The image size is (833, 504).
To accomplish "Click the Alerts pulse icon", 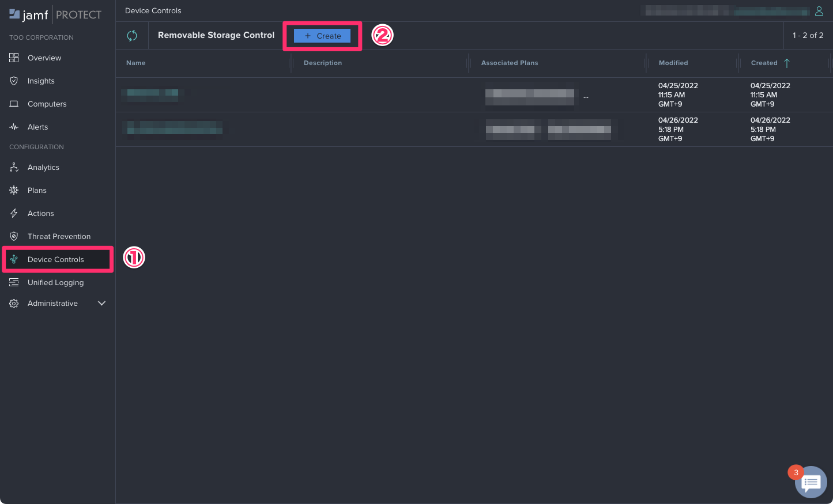I will (x=14, y=127).
